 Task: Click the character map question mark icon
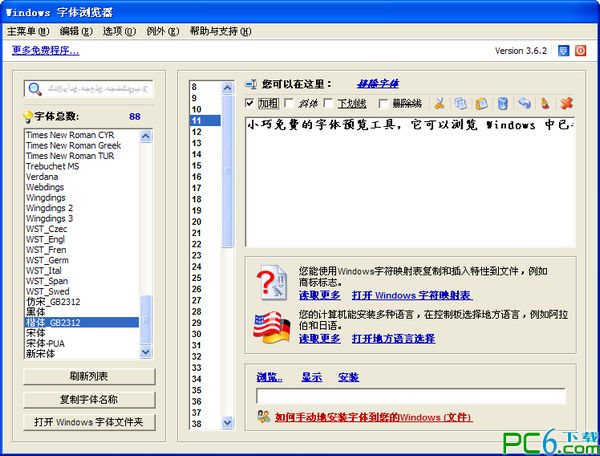(x=272, y=282)
